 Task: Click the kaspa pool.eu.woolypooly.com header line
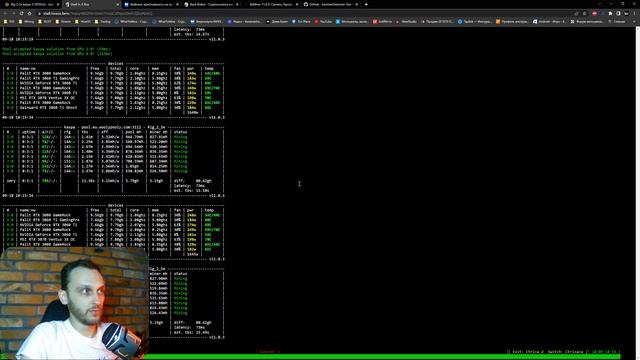[x=114, y=127]
